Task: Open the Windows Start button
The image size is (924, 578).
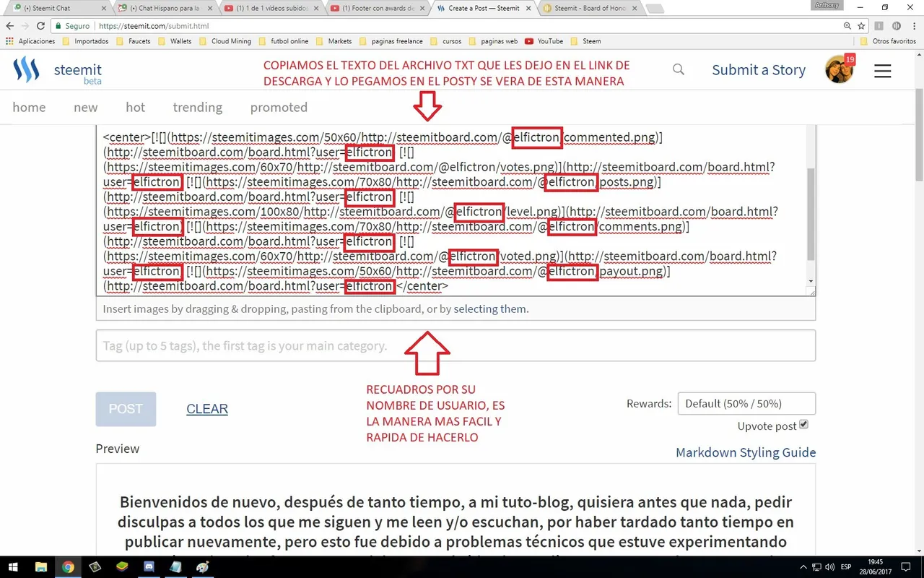Action: point(14,567)
